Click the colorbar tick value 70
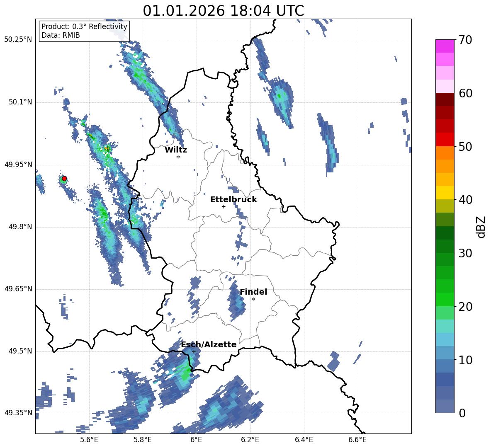Screen dimensions: 491x448 coord(465,40)
